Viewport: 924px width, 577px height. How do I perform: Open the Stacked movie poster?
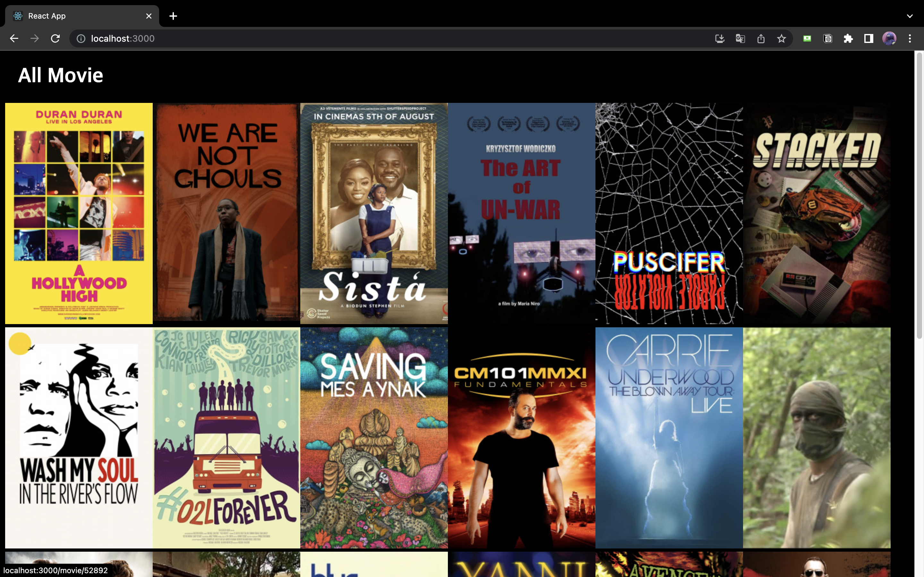[816, 213]
